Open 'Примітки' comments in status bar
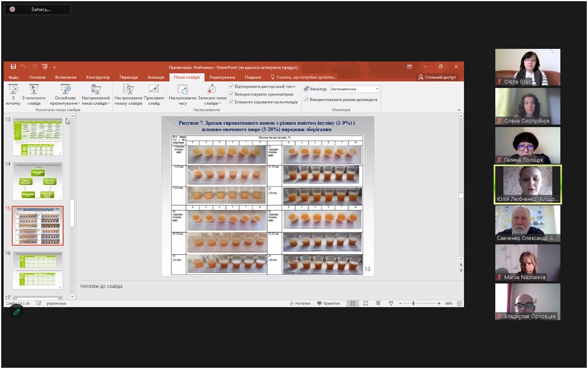 coord(328,303)
